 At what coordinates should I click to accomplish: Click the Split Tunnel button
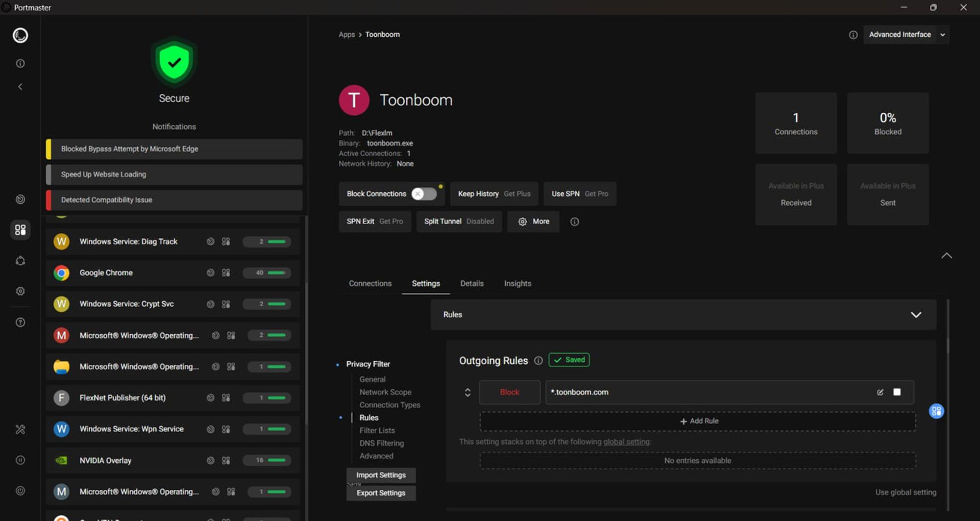[459, 221]
